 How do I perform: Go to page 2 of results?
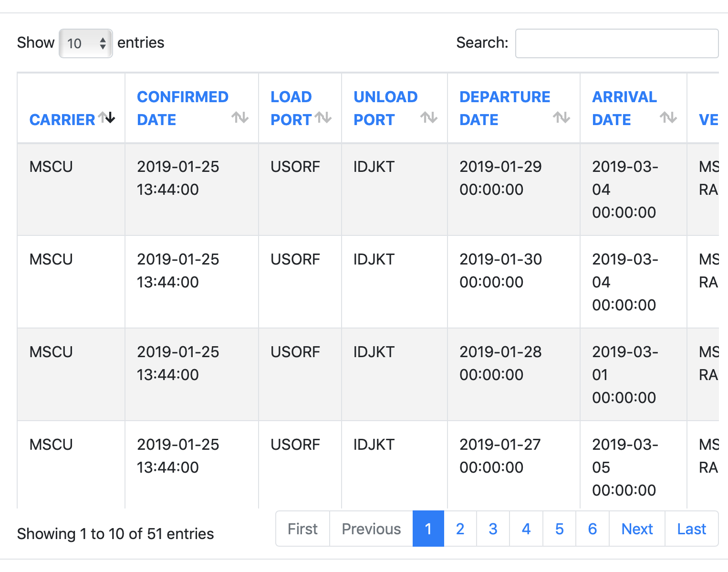pyautogui.click(x=460, y=529)
